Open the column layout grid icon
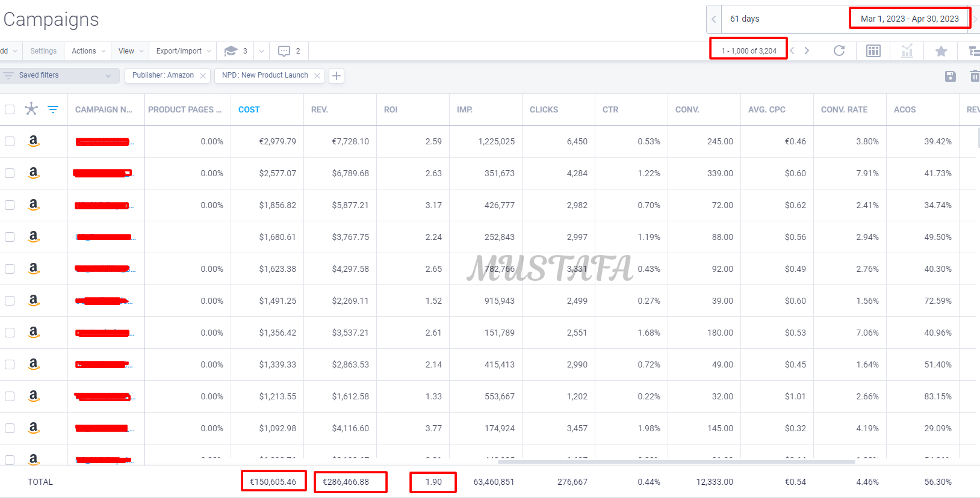This screenshot has height=498, width=980. [873, 51]
